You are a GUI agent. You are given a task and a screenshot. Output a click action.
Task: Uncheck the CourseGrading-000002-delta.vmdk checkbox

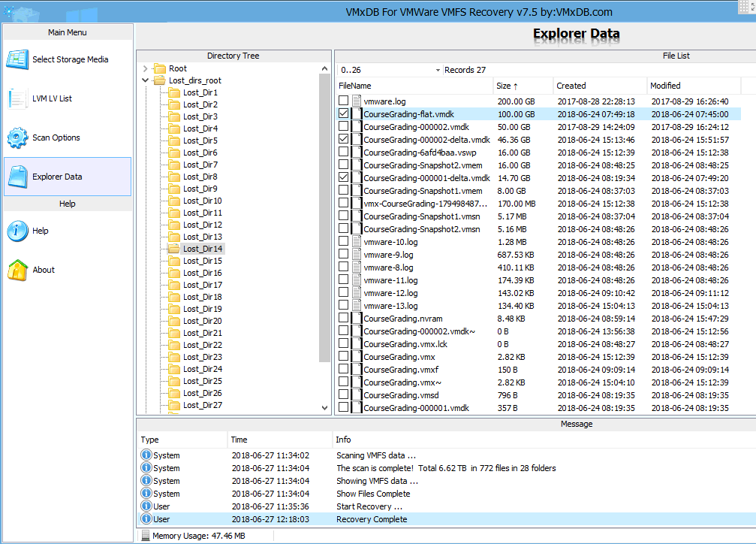point(343,140)
